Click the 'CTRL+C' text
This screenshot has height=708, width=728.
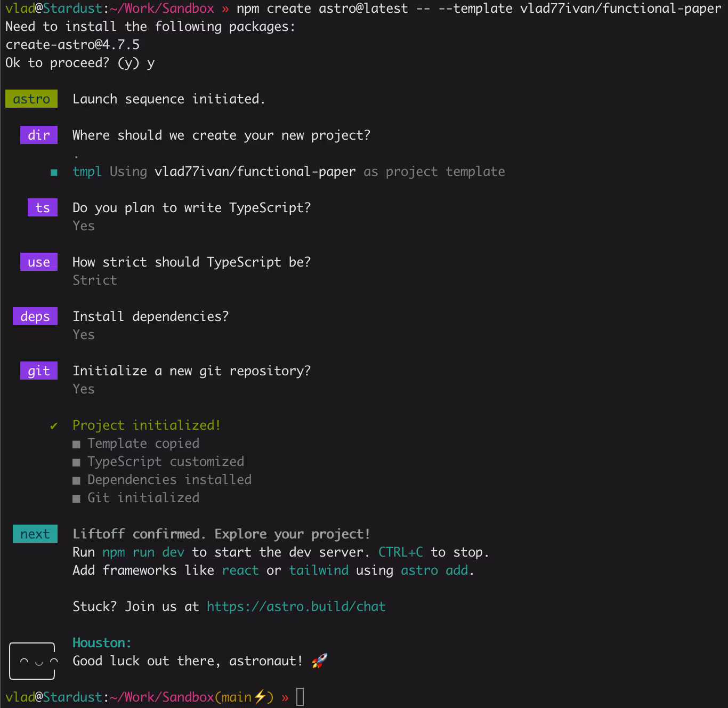pyautogui.click(x=401, y=552)
